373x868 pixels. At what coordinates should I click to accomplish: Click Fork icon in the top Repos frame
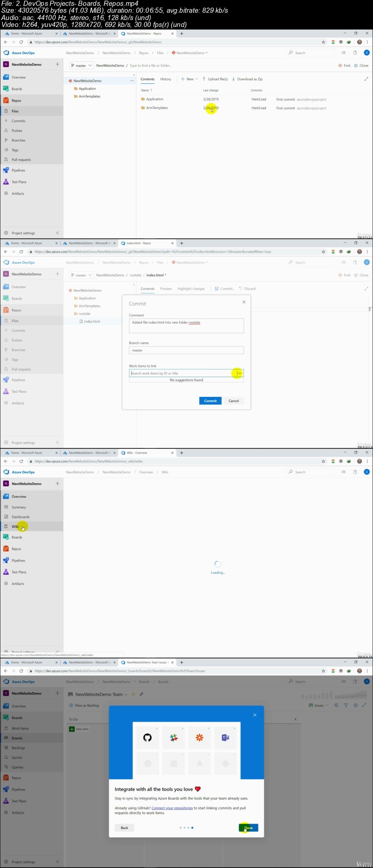tap(340, 66)
